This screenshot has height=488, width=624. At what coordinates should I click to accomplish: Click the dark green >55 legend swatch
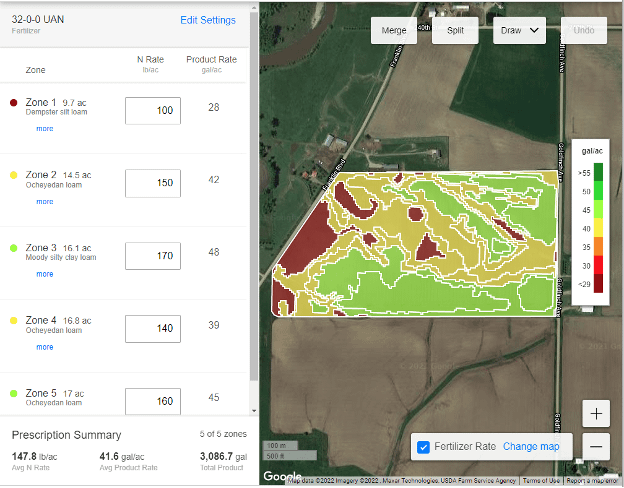[598, 172]
